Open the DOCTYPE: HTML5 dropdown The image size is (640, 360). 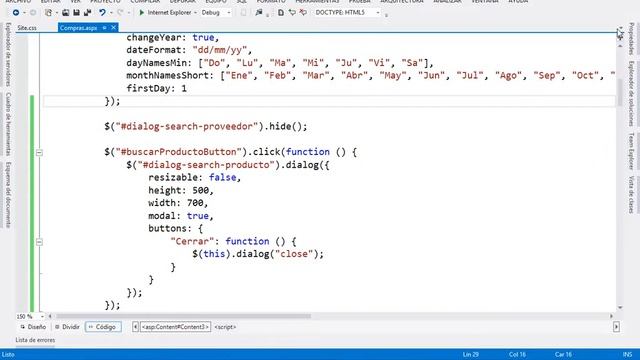pyautogui.click(x=378, y=13)
